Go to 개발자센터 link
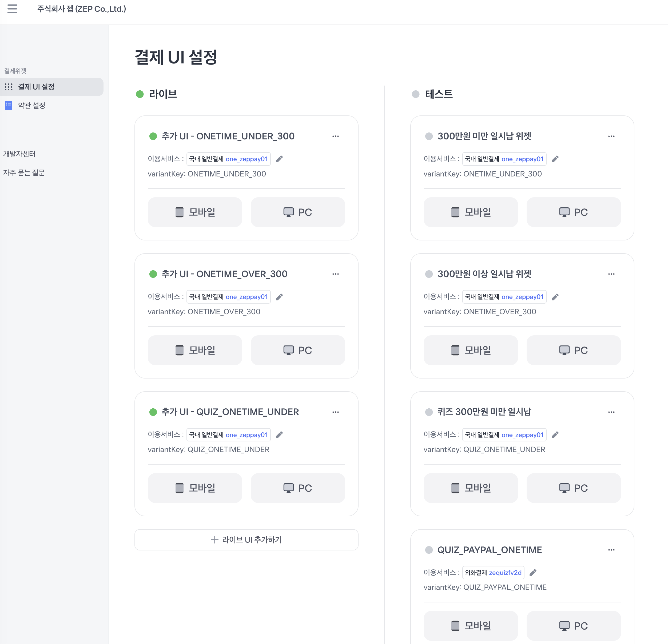Screen dimensions: 668x644 [19, 154]
